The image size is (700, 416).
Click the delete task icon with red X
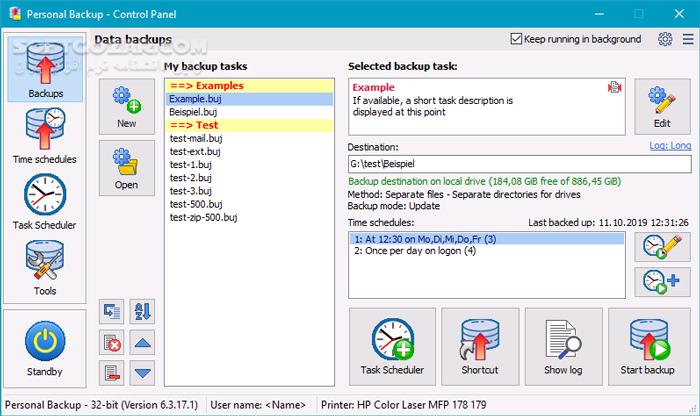click(x=112, y=342)
